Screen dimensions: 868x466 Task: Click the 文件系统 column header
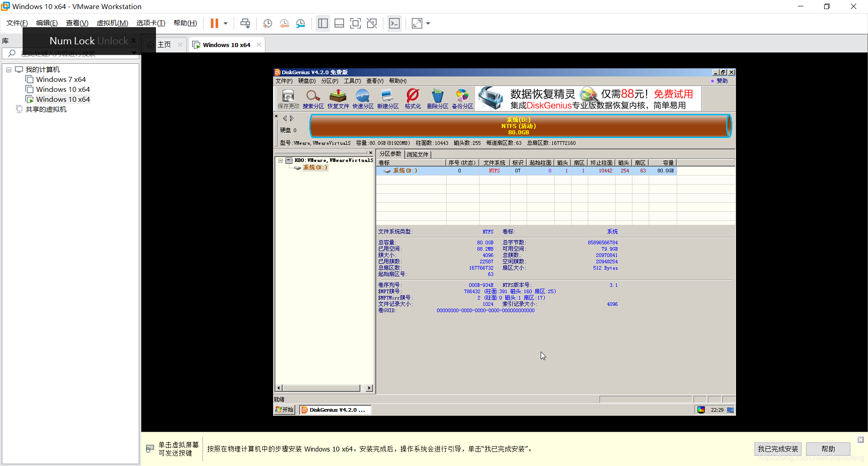[494, 163]
